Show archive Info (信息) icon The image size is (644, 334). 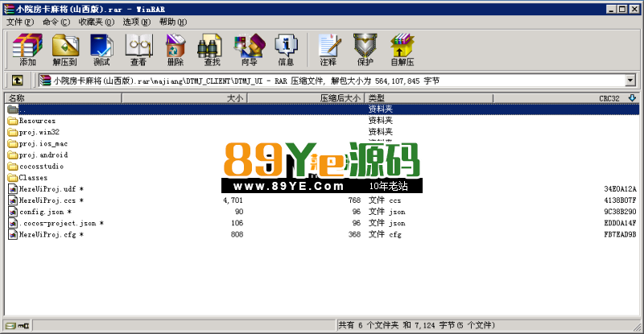(x=286, y=50)
